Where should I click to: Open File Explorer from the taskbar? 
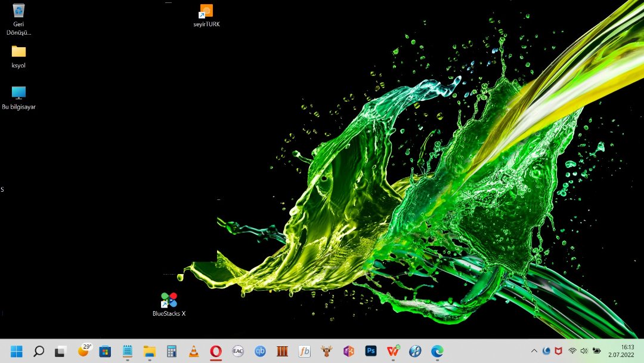(149, 351)
